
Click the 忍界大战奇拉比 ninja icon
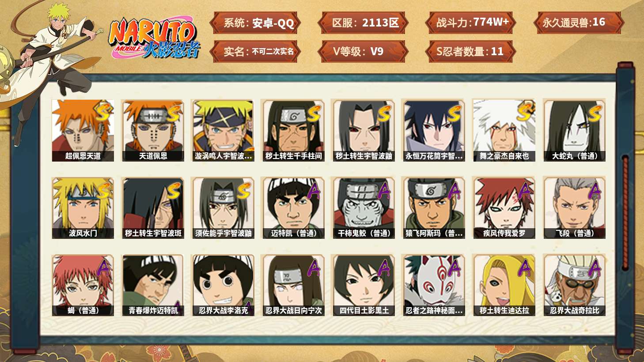(x=574, y=285)
